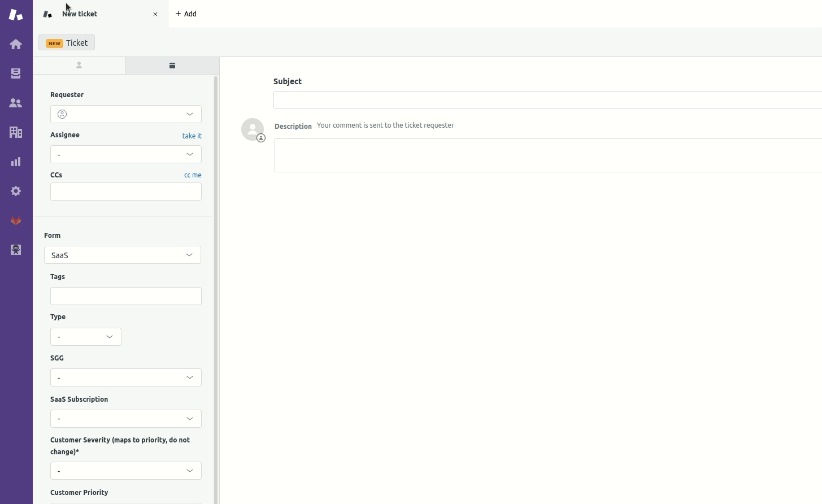The height and width of the screenshot is (504, 822).
Task: Open the Type selector
Action: pos(85,336)
